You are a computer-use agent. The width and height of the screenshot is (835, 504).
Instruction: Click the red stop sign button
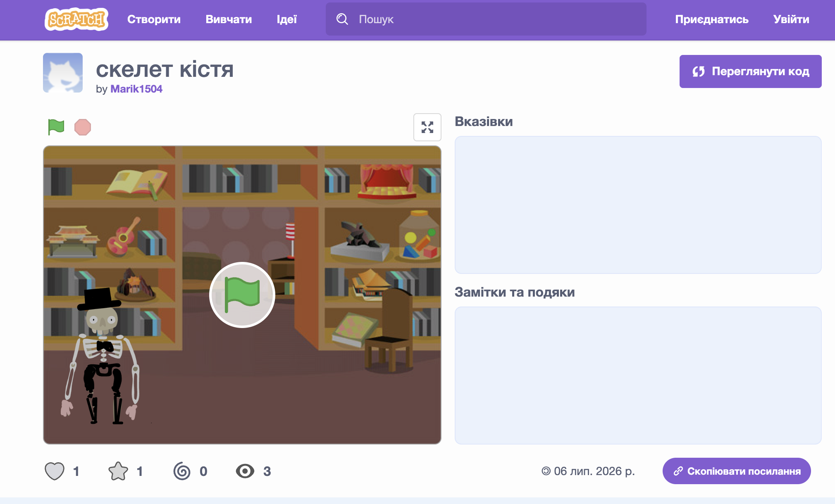click(x=83, y=127)
